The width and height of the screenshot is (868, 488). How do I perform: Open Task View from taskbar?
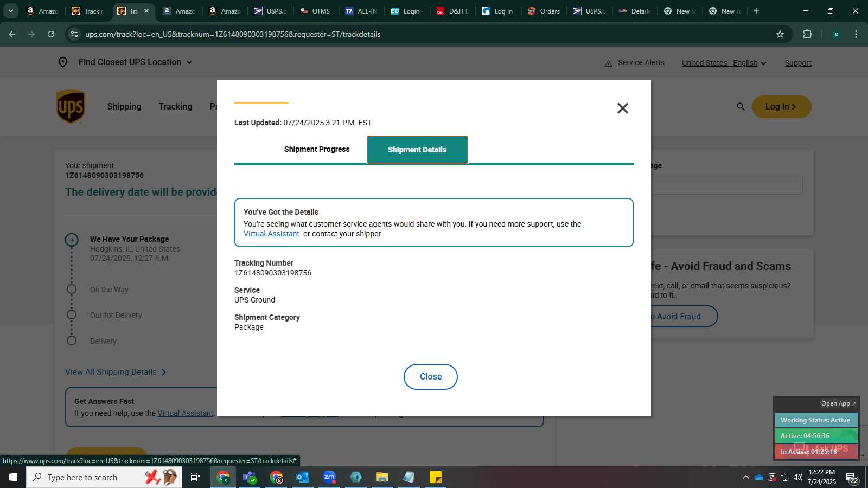[x=195, y=477]
